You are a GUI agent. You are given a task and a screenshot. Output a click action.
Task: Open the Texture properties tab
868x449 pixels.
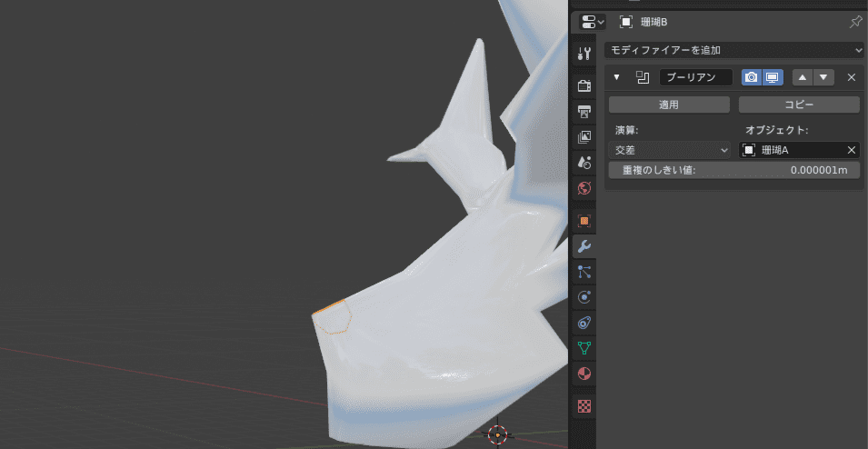click(x=584, y=405)
